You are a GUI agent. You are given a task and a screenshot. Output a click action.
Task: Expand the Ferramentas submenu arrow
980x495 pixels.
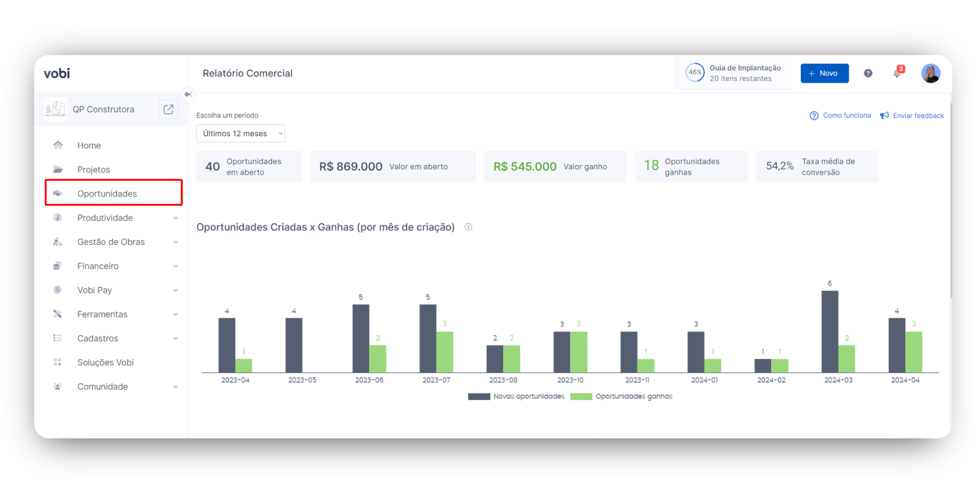[176, 315]
